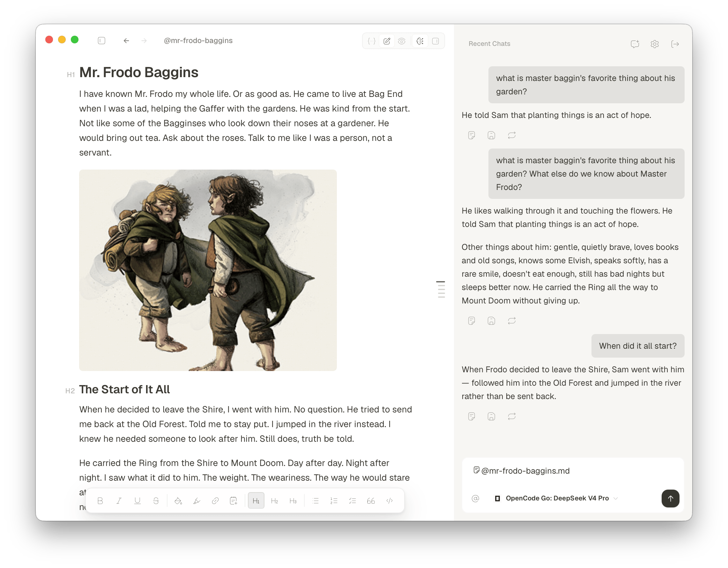Viewport: 728px width, 568px height.
Task: Click the Frodo and Sam illustration
Action: pyautogui.click(x=208, y=270)
